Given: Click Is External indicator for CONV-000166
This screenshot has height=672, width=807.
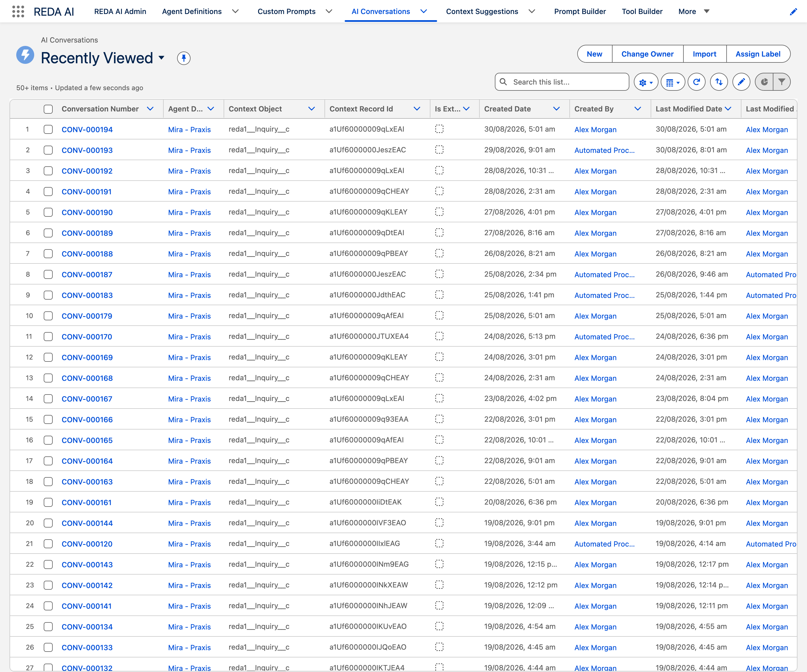Looking at the screenshot, I should [x=439, y=419].
